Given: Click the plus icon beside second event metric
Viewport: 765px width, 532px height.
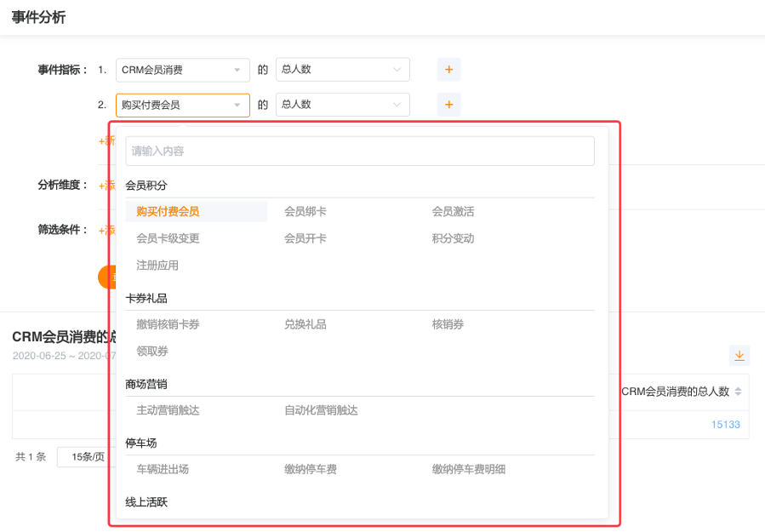Looking at the screenshot, I should point(448,105).
